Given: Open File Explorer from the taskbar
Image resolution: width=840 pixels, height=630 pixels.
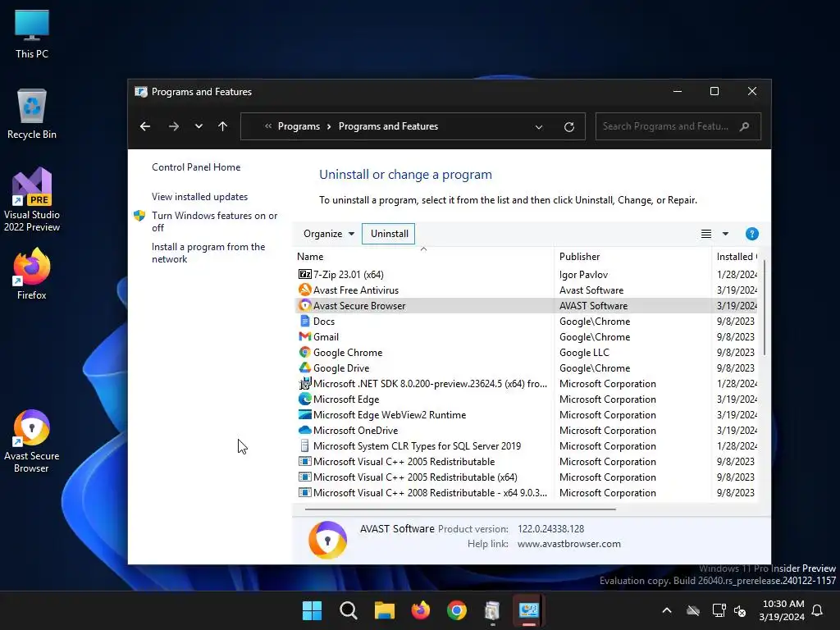Looking at the screenshot, I should pyautogui.click(x=384, y=610).
